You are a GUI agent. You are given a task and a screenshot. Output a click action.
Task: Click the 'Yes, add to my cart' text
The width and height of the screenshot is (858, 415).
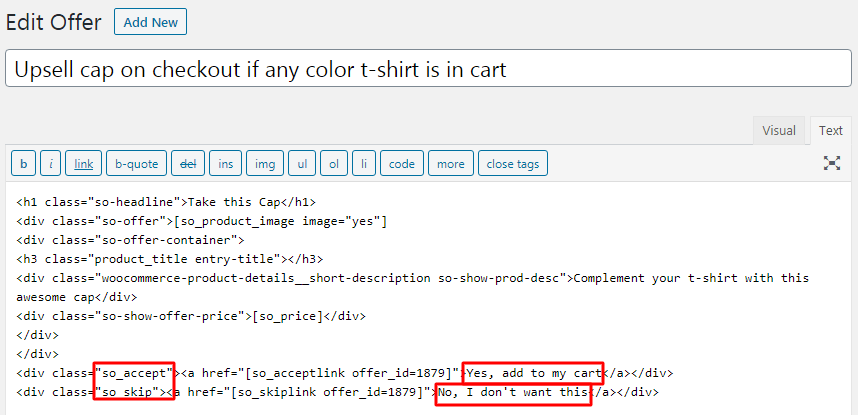pos(532,373)
